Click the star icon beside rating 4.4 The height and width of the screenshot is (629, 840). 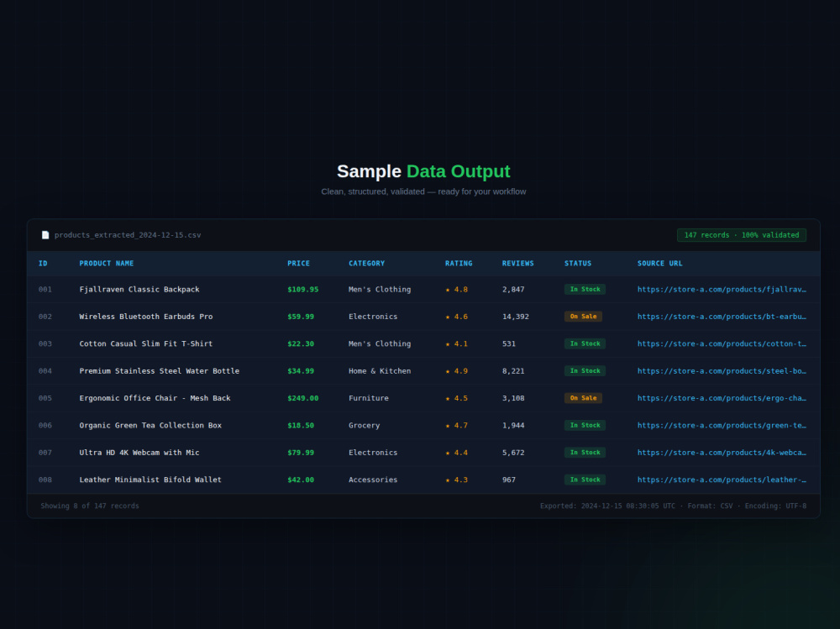coord(448,453)
